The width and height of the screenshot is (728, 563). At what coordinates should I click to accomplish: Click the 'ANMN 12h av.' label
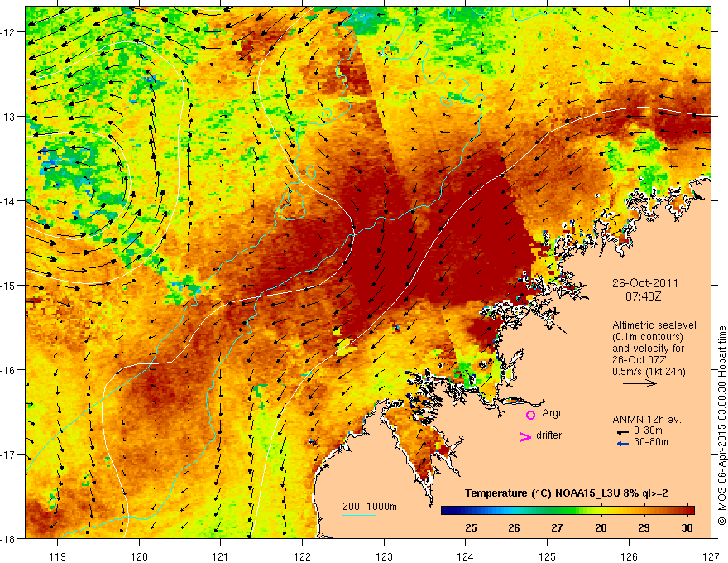click(647, 420)
